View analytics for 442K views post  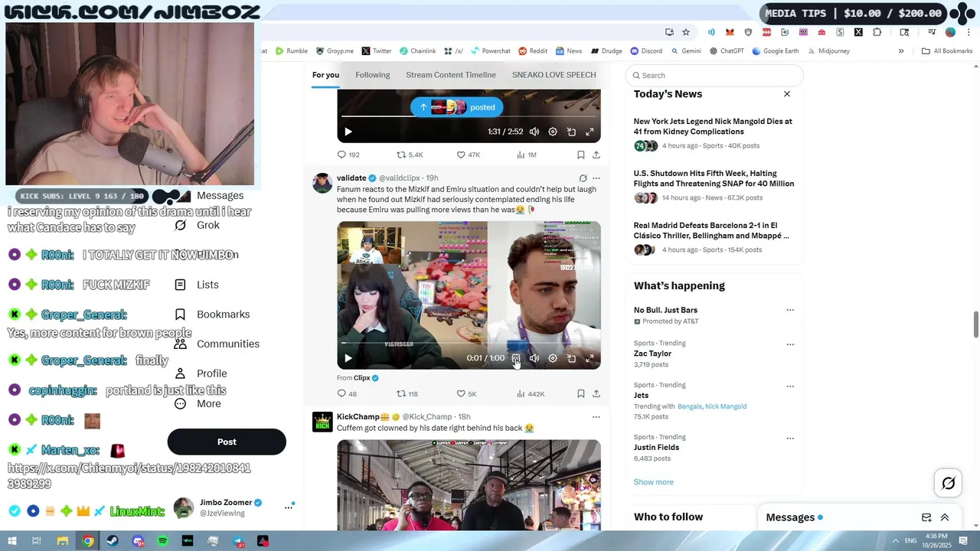[x=531, y=393]
